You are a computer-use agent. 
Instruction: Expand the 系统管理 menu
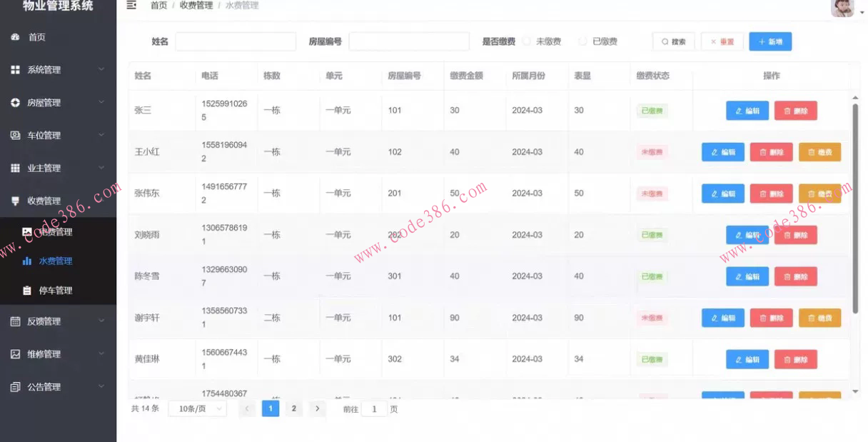coord(57,70)
